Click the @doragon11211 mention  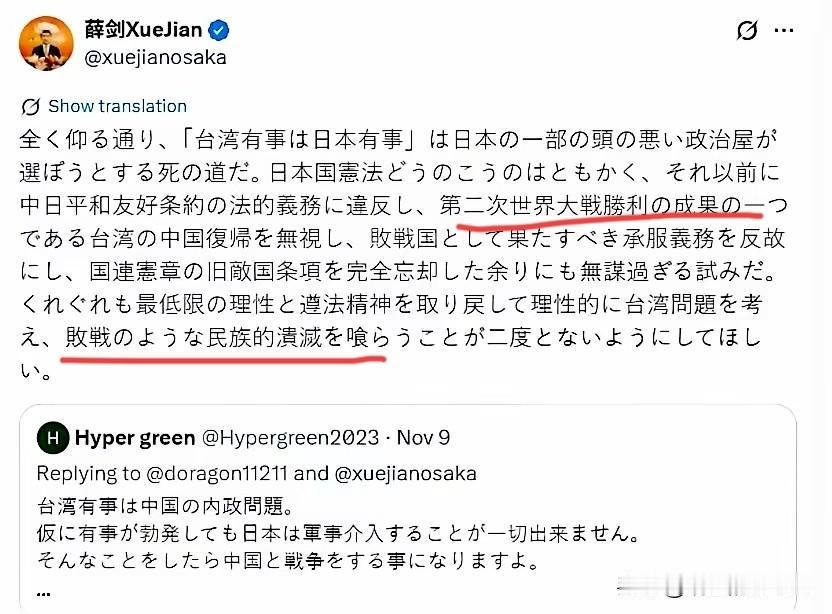click(x=216, y=473)
